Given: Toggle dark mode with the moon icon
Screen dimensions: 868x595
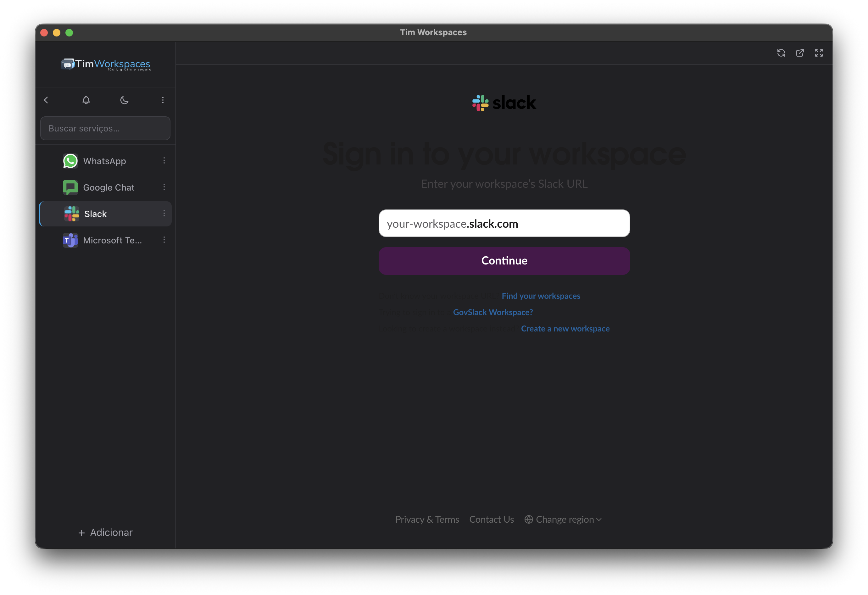Looking at the screenshot, I should pyautogui.click(x=124, y=100).
